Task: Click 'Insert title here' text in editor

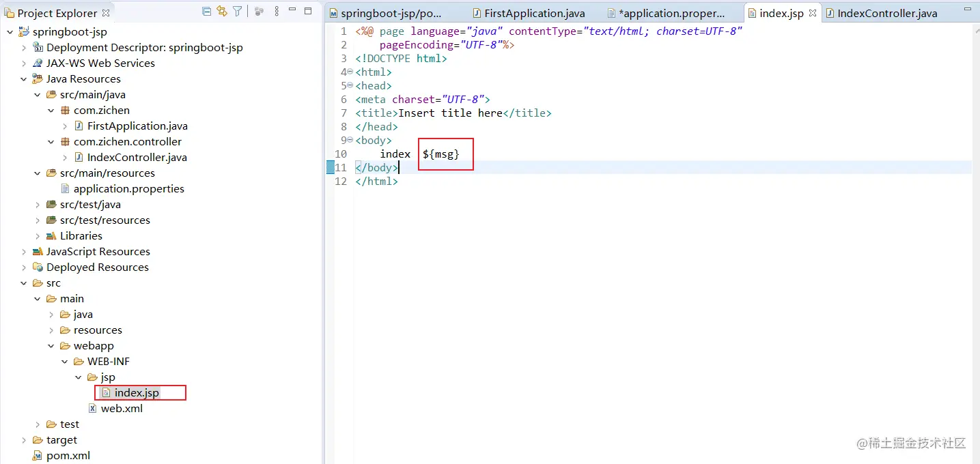Action: click(451, 113)
